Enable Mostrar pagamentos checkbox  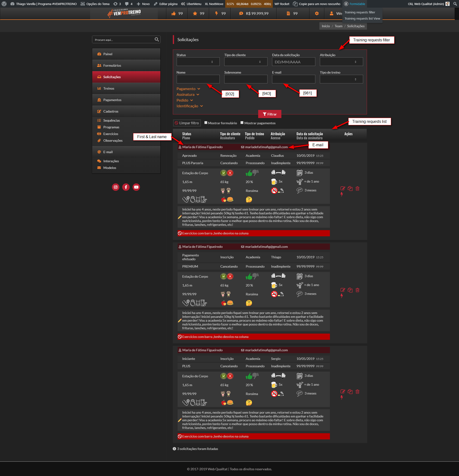click(x=242, y=123)
